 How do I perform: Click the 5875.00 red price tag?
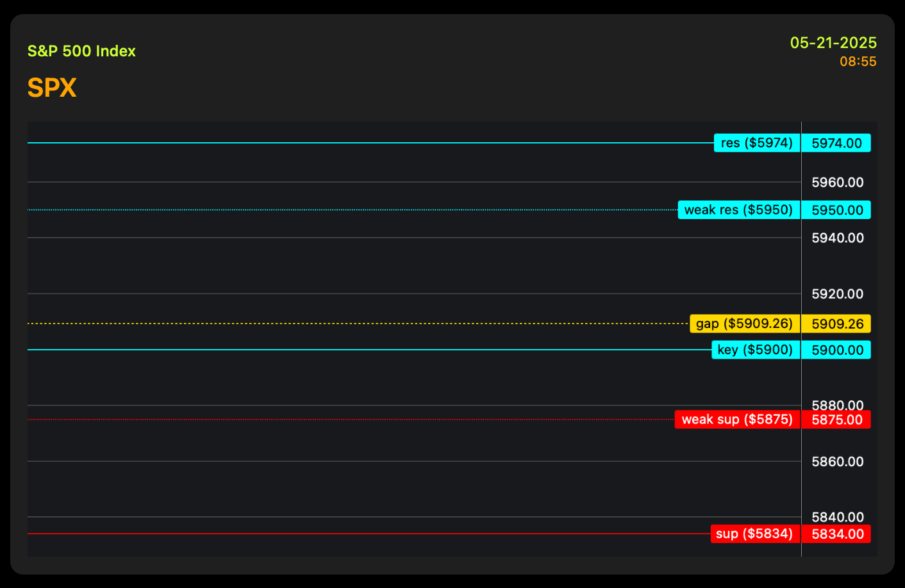click(836, 420)
